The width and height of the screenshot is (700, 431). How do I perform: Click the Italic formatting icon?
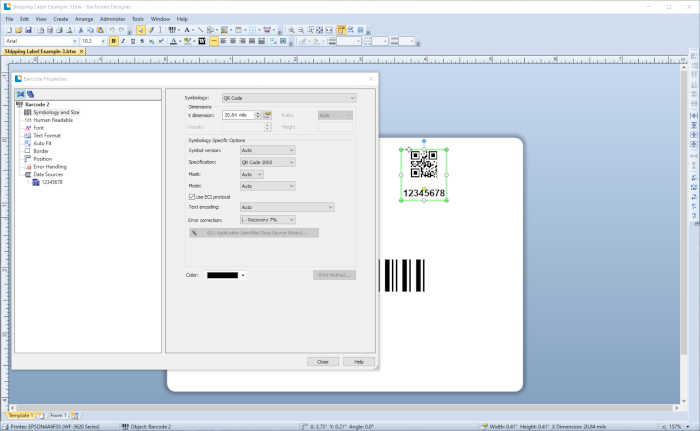point(124,42)
